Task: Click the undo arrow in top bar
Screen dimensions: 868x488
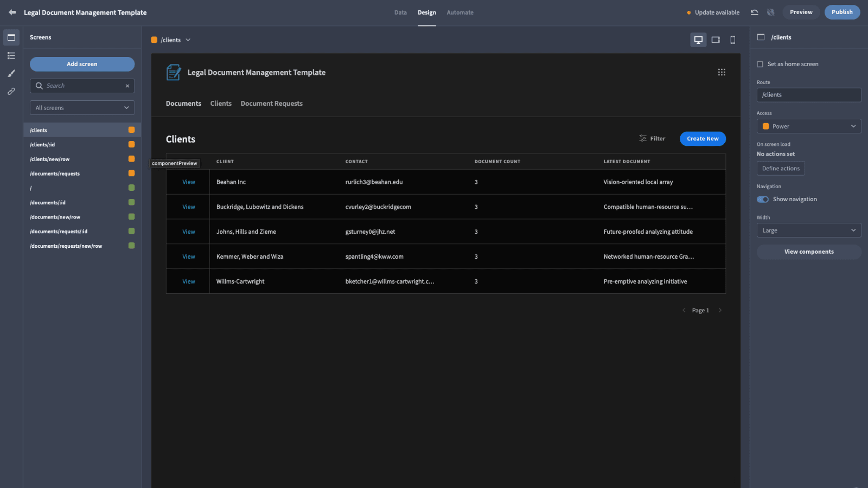Action: [x=754, y=12]
